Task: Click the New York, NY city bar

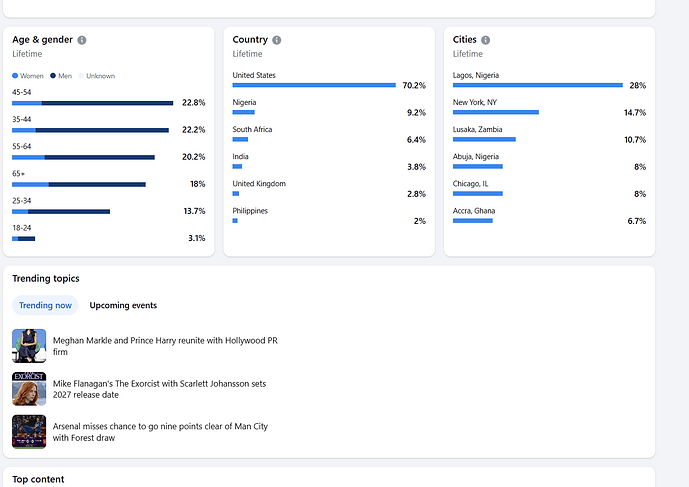Action: [x=495, y=112]
